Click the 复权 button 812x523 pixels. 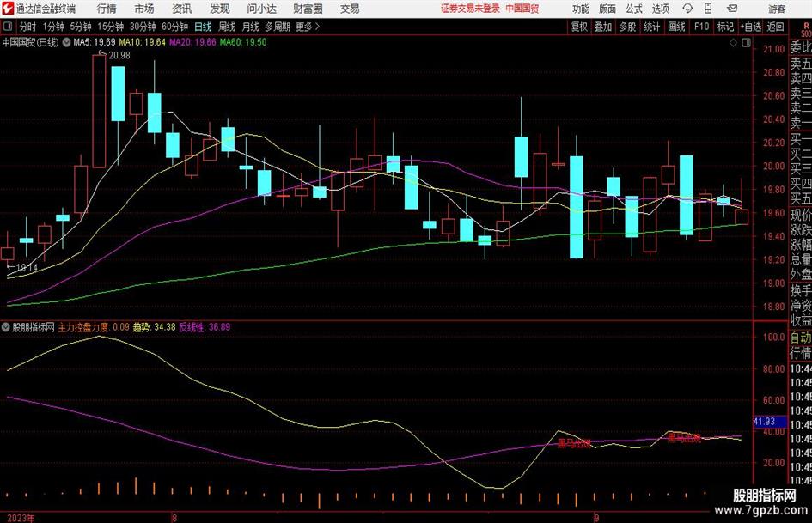[579, 27]
